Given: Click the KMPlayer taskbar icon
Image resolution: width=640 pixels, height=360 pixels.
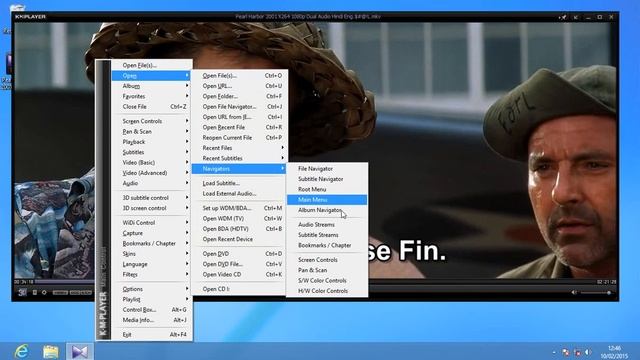Looking at the screenshot, I should [x=80, y=351].
